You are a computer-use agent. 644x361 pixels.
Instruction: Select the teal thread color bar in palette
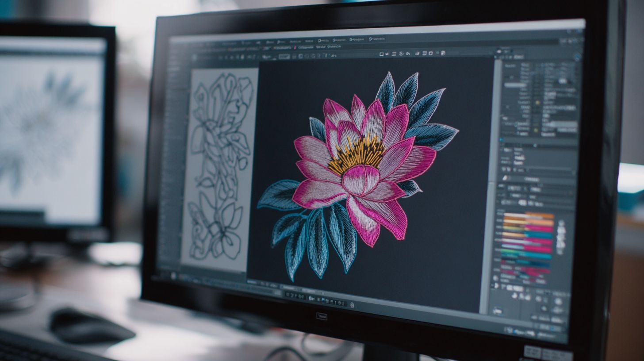(538, 235)
